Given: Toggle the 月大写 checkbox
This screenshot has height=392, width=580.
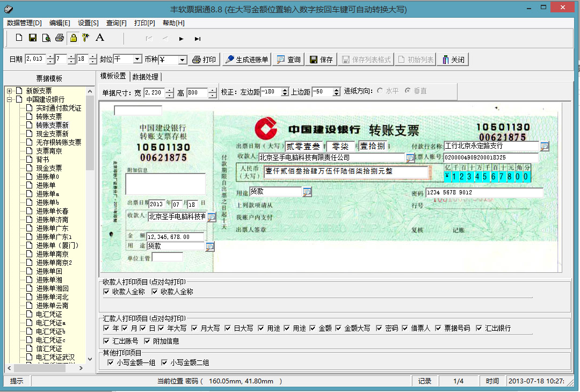Looking at the screenshot, I should [x=194, y=328].
